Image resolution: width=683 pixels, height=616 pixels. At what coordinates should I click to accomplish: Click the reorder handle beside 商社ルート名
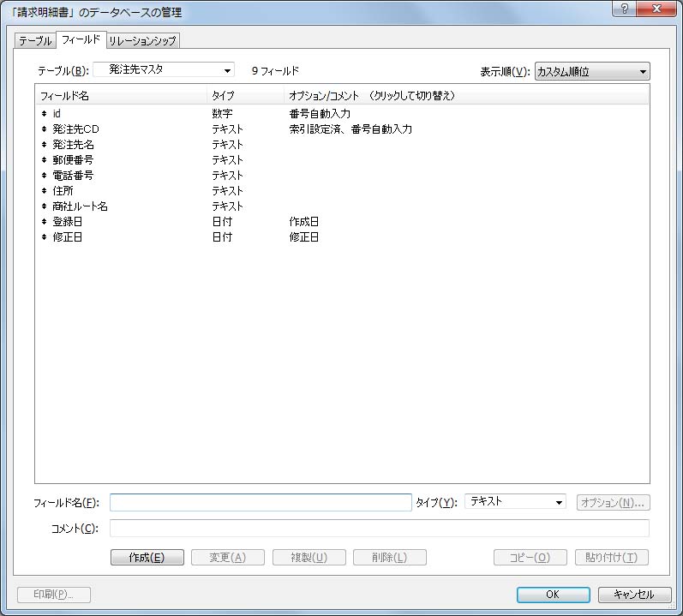pyautogui.click(x=44, y=206)
